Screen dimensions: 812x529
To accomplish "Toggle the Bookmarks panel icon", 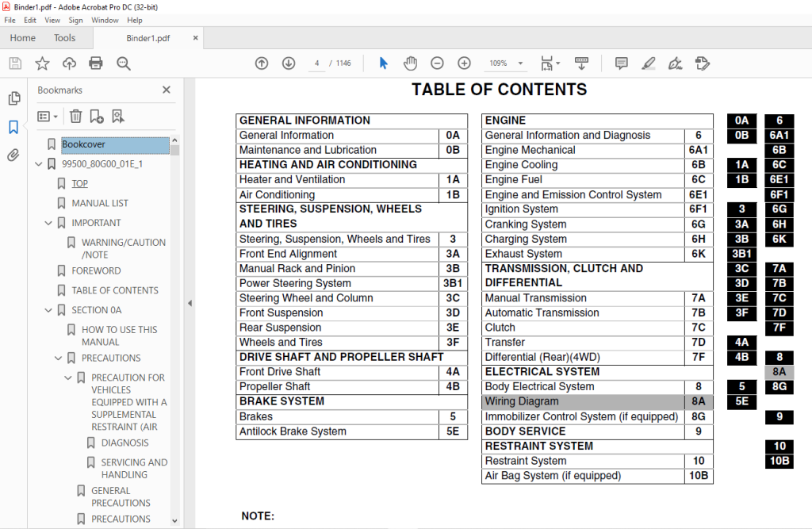I will click(x=13, y=127).
